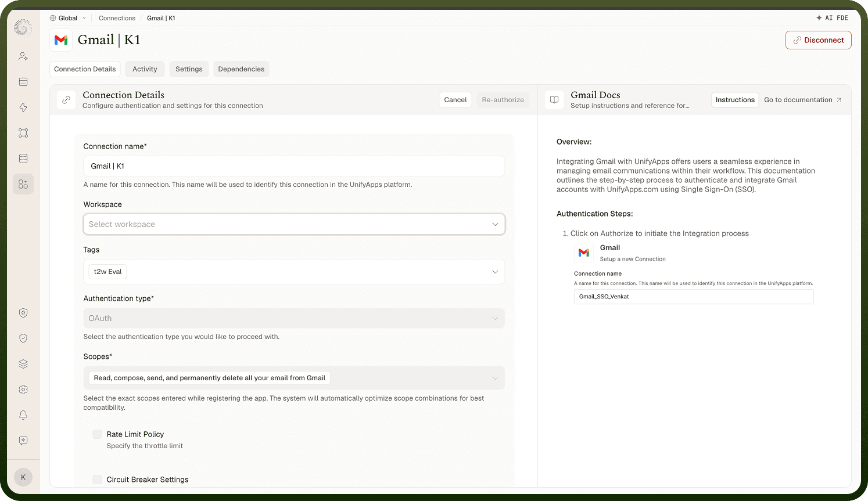Open the window-panel icon in the sidebar

pyautogui.click(x=23, y=82)
